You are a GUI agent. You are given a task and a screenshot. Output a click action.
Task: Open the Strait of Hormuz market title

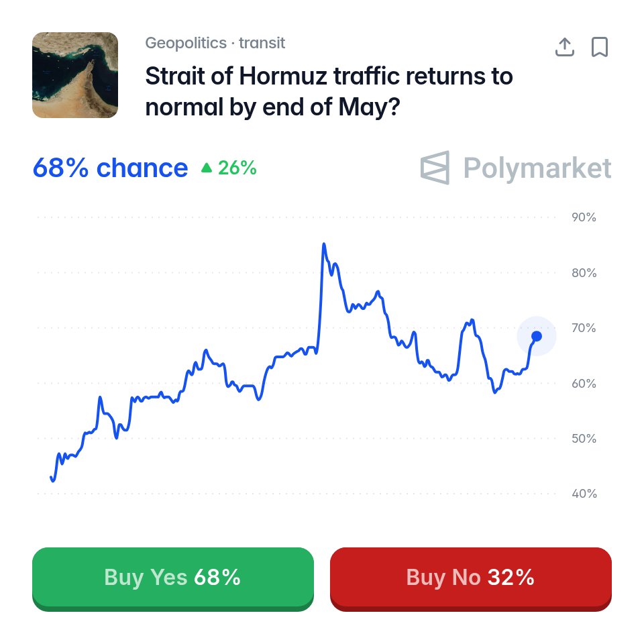[329, 91]
